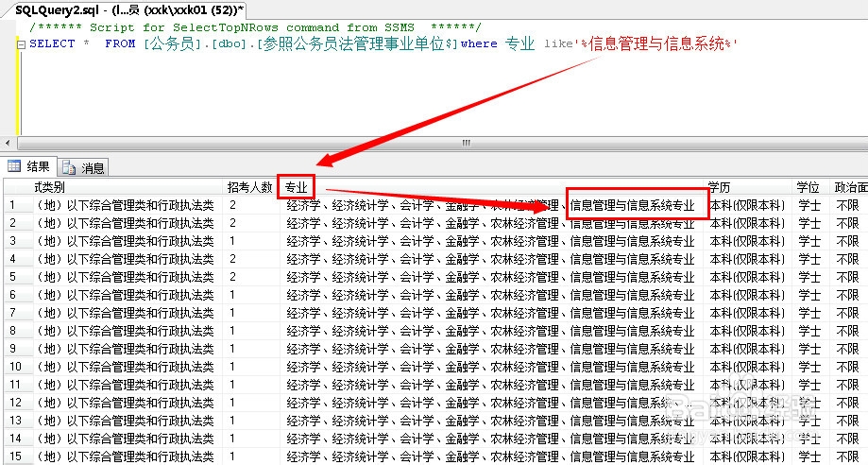
Task: Collapse the SELECT statement outline block
Action: coord(21,45)
